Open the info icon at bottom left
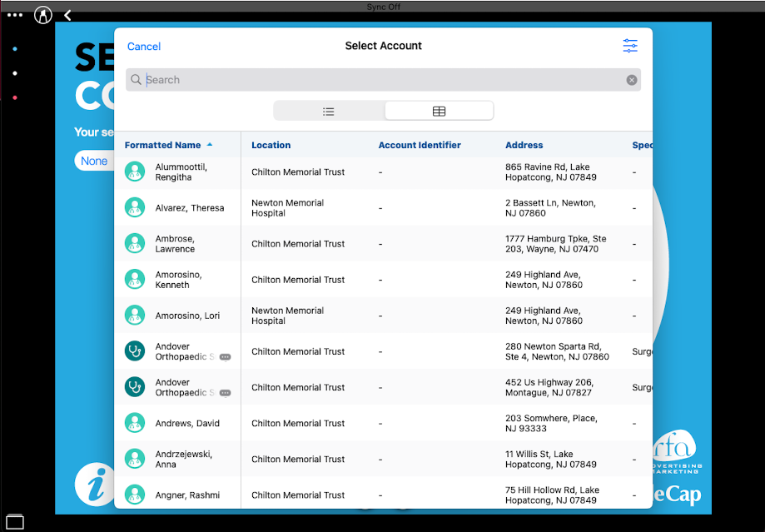The width and height of the screenshot is (765, 532). [x=92, y=485]
